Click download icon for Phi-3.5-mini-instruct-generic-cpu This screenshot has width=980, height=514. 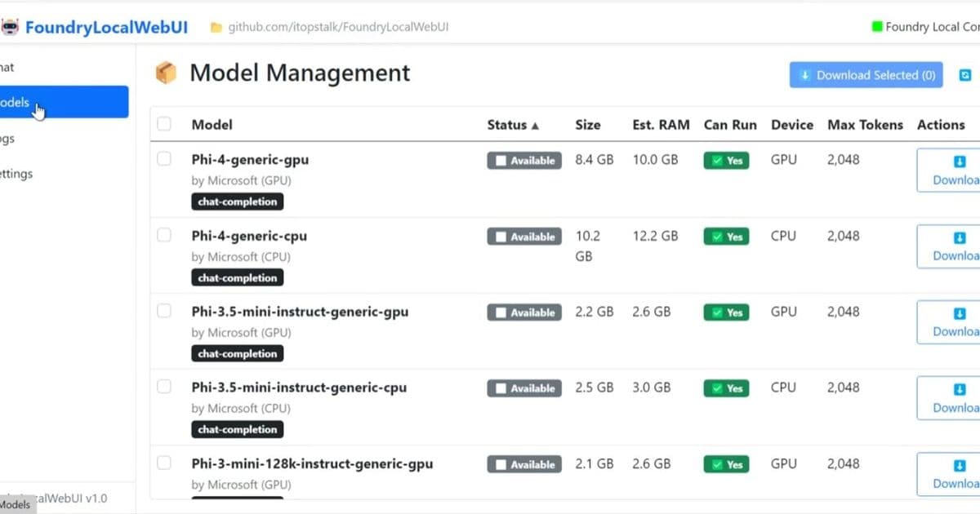pos(960,389)
